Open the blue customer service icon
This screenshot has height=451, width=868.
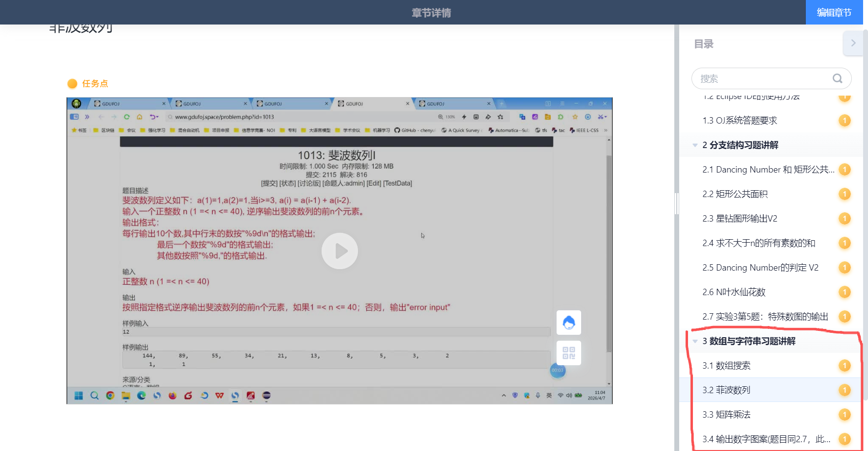coord(568,323)
